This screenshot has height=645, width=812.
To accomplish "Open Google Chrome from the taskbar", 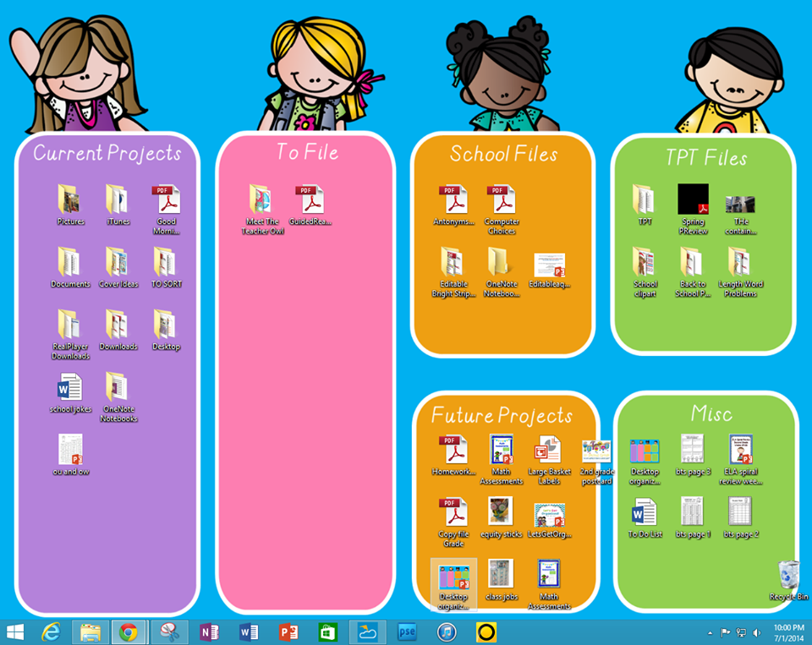I will coord(127,632).
